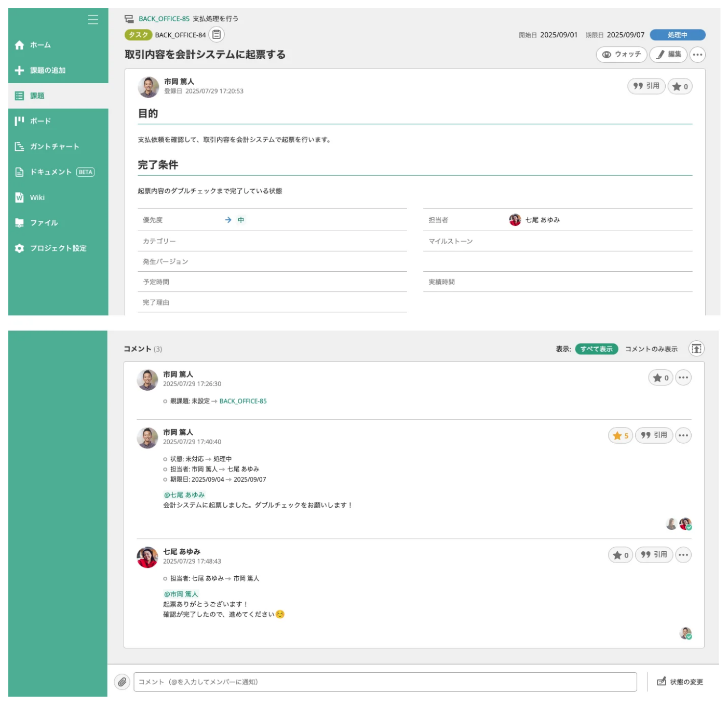The image size is (728, 704).
Task: Click 状態の変更 button
Action: [x=680, y=682]
